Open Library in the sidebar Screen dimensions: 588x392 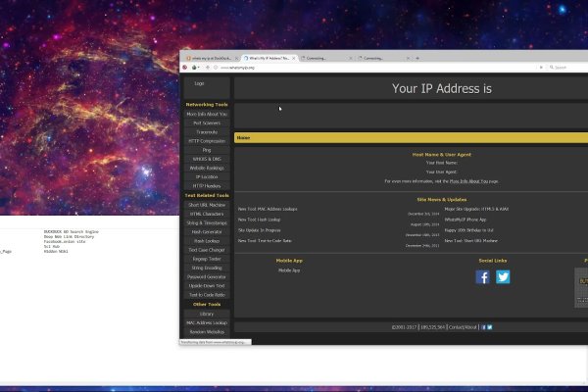tap(207, 314)
